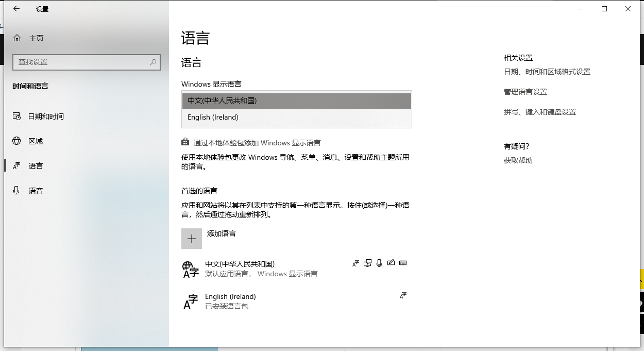Open 通过本地体验包添加 Windows 显示语言 link
The height and width of the screenshot is (351, 644).
257,143
